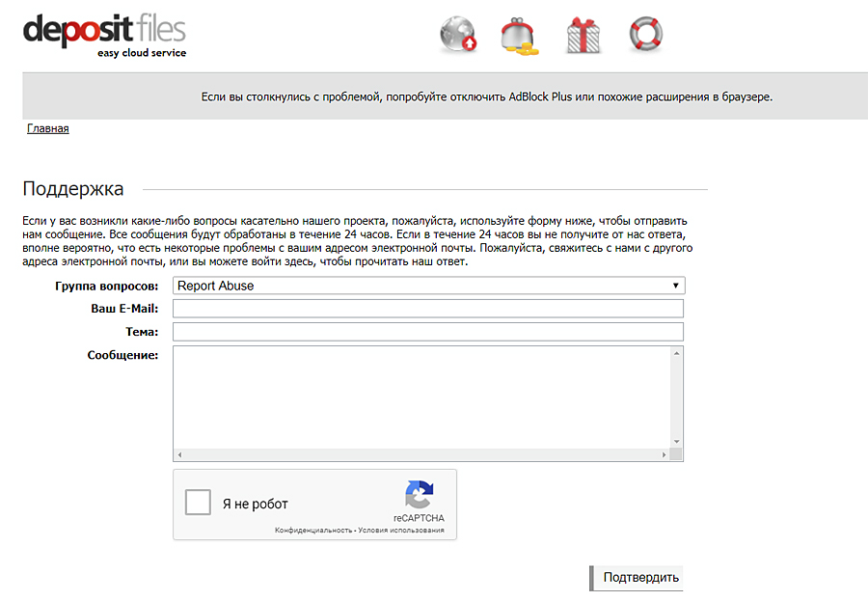Check the "Я не робот" checkbox
This screenshot has width=868, height=601.
[198, 503]
